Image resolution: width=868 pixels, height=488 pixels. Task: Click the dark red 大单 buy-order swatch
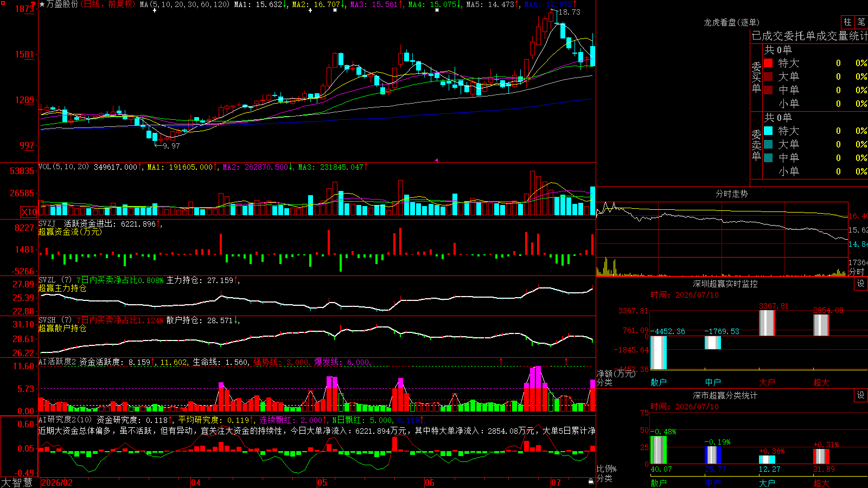tap(768, 76)
